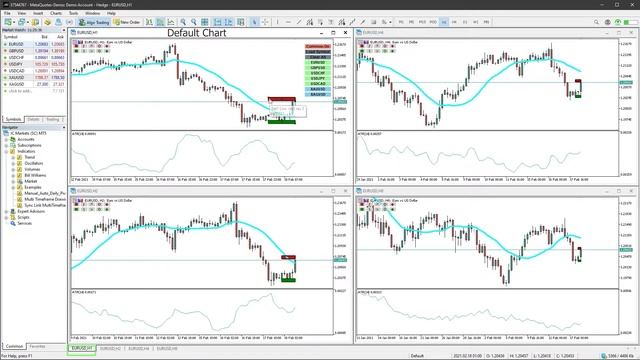Collapse the Indicators tree node
Image resolution: width=640 pixels, height=360 pixels.
tap(6, 151)
